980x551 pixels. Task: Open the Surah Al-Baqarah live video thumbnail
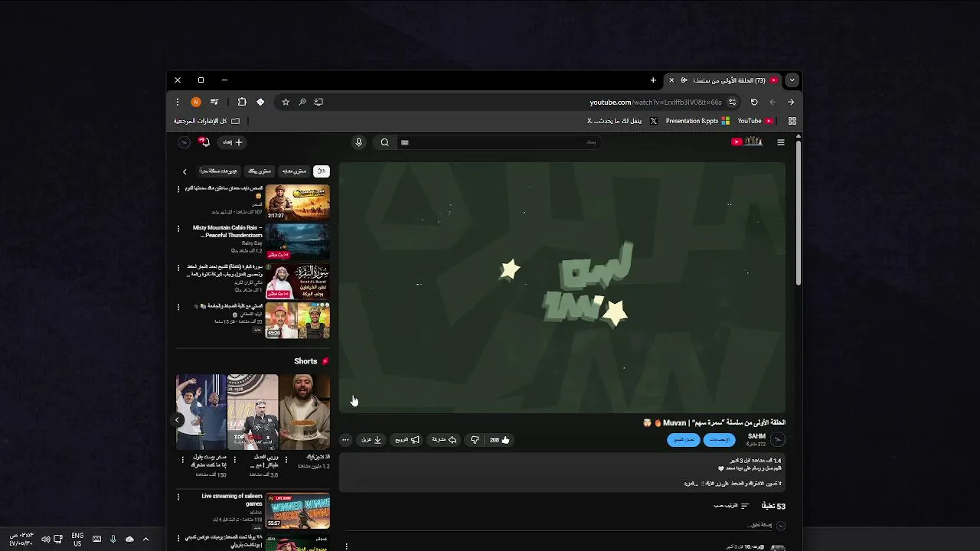[298, 281]
